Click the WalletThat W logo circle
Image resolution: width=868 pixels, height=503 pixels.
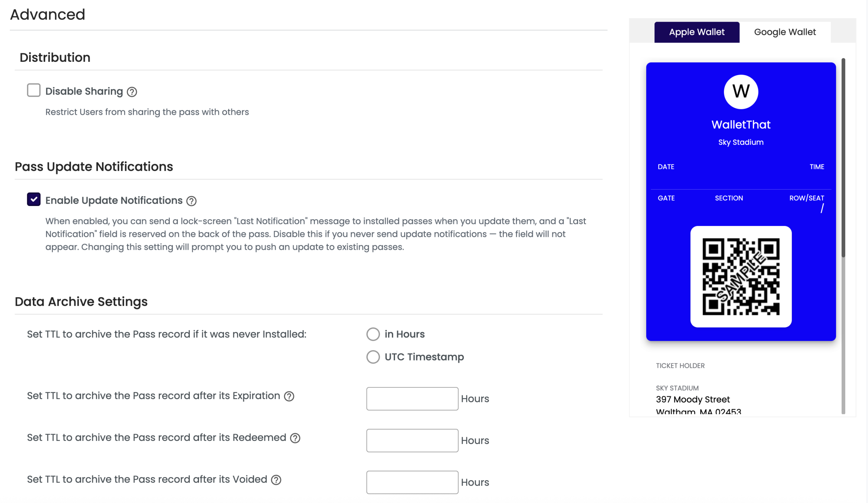(x=741, y=92)
